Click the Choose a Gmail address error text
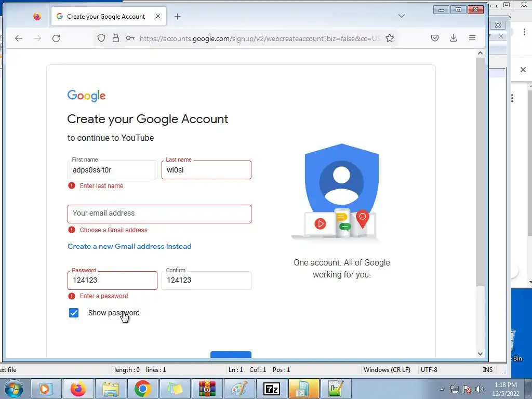 (114, 230)
